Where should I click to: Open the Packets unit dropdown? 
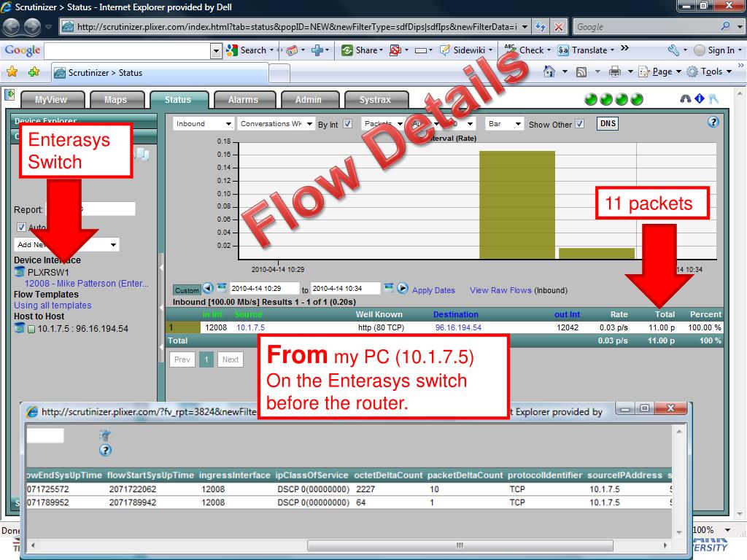pos(382,124)
